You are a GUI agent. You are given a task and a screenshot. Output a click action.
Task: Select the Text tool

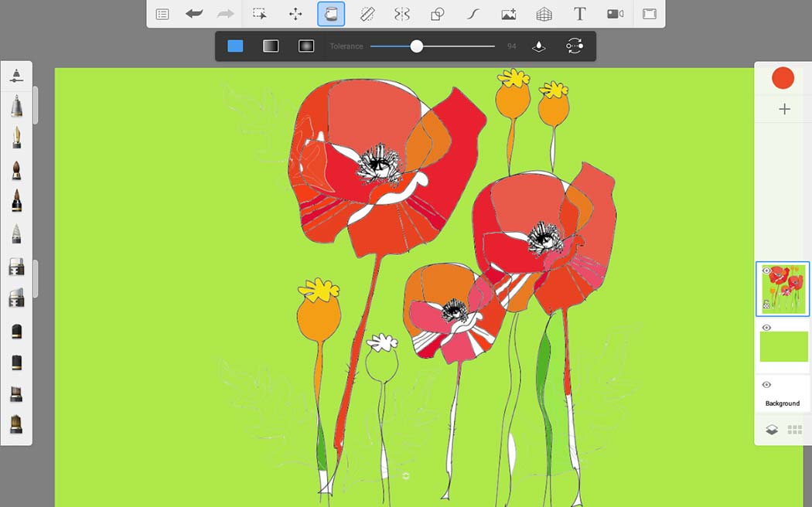tap(579, 14)
